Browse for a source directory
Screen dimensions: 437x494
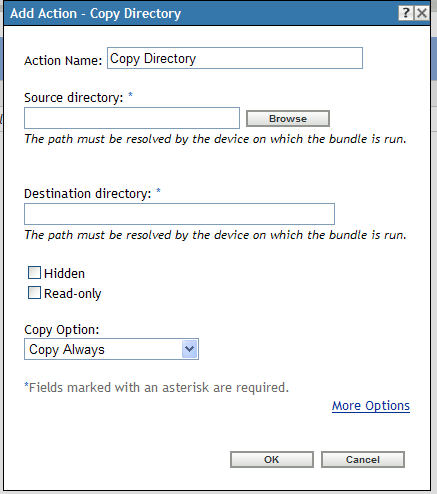[x=288, y=119]
